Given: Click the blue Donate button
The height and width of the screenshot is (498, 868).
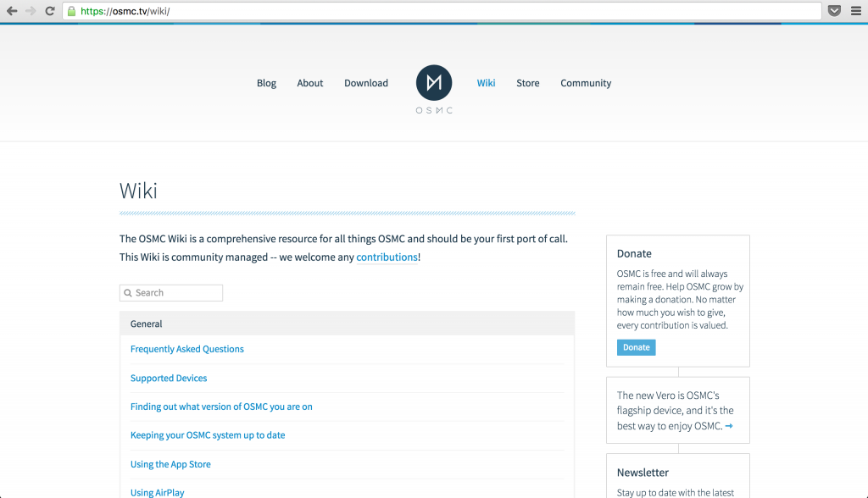Looking at the screenshot, I should [636, 347].
